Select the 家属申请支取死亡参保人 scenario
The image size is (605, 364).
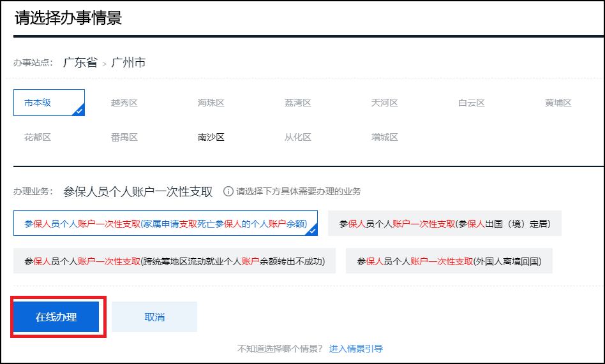point(165,224)
